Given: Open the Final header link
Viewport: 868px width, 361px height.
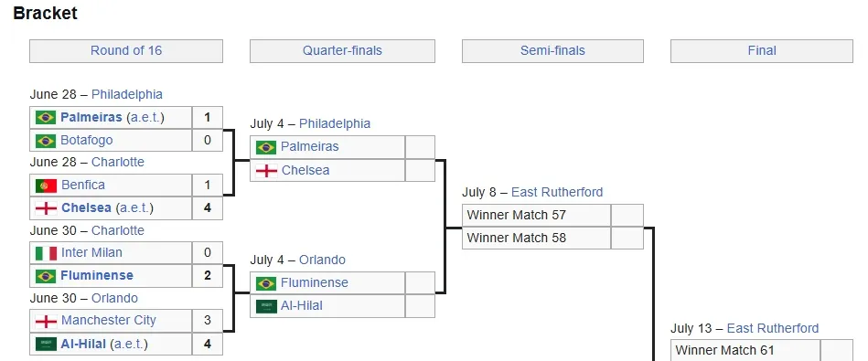Looking at the screenshot, I should pyautogui.click(x=762, y=51).
